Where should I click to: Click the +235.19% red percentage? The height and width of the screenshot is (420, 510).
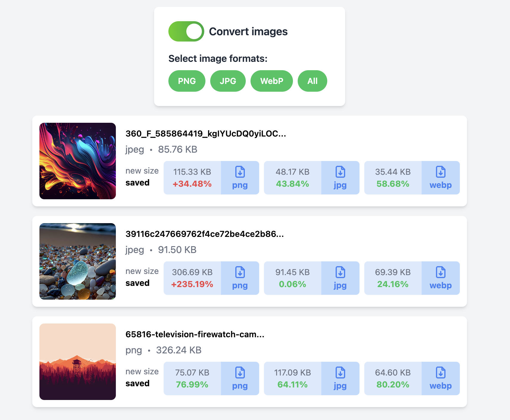tap(192, 284)
